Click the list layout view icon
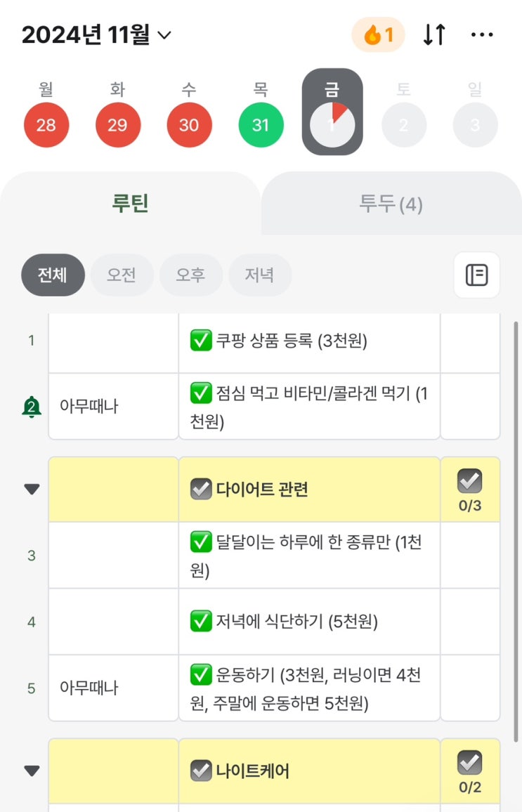The height and width of the screenshot is (812, 522). point(477,275)
